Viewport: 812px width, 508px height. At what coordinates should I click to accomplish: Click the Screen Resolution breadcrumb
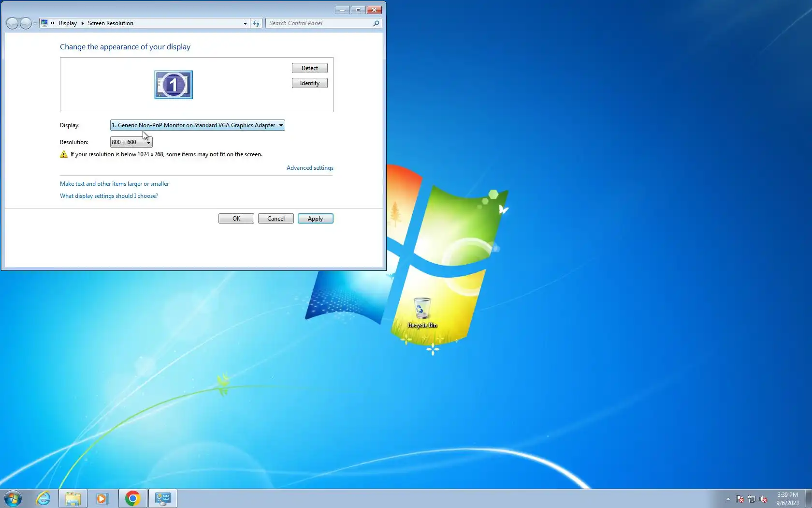(x=111, y=23)
